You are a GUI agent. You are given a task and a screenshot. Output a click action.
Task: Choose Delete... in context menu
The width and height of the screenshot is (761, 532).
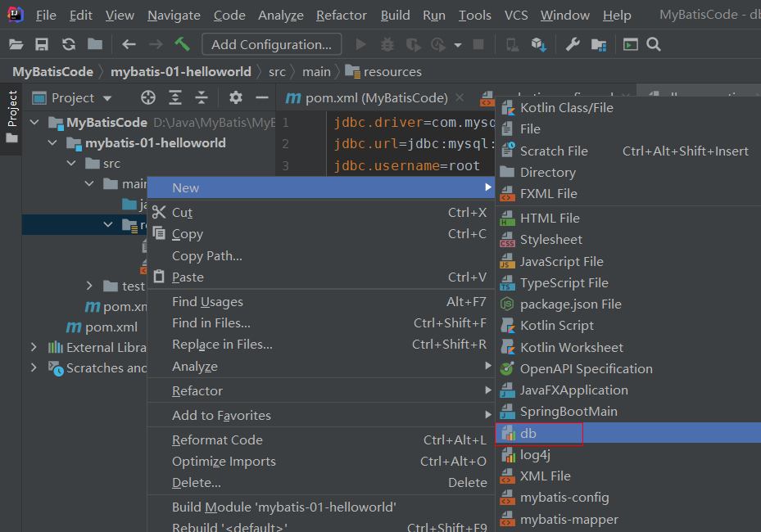321,483
